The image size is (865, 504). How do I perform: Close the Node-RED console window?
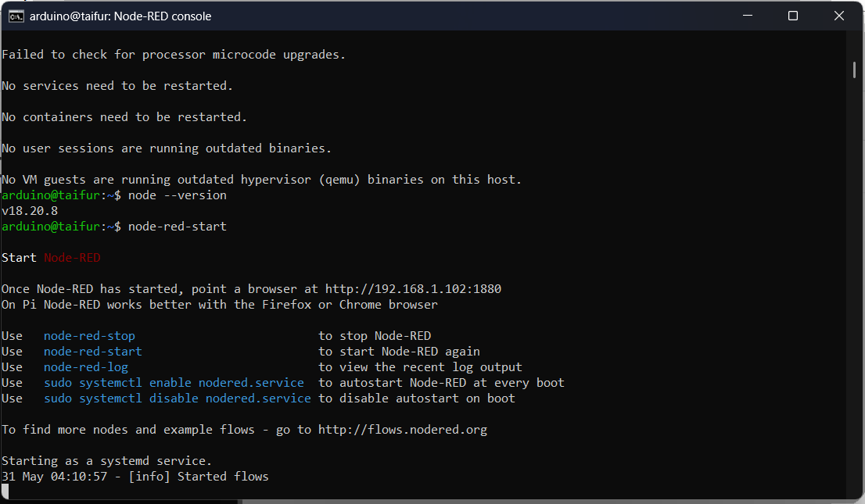coord(839,16)
